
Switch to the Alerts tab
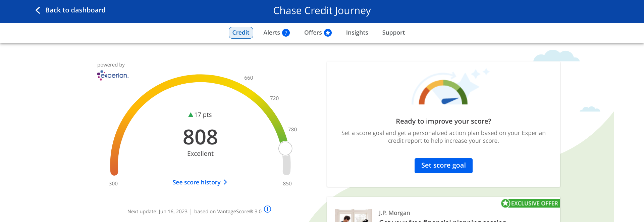click(x=276, y=33)
